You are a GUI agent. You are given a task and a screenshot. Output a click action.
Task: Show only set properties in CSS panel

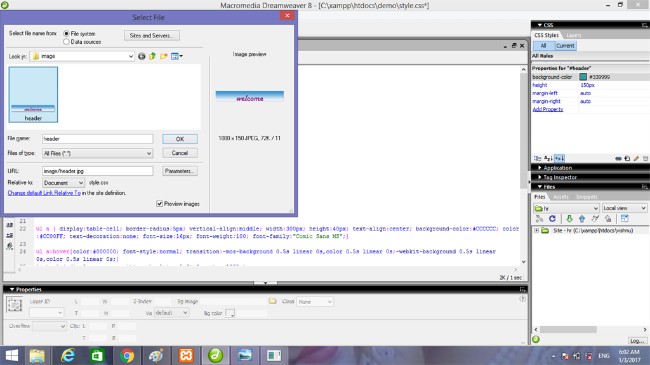(559, 158)
